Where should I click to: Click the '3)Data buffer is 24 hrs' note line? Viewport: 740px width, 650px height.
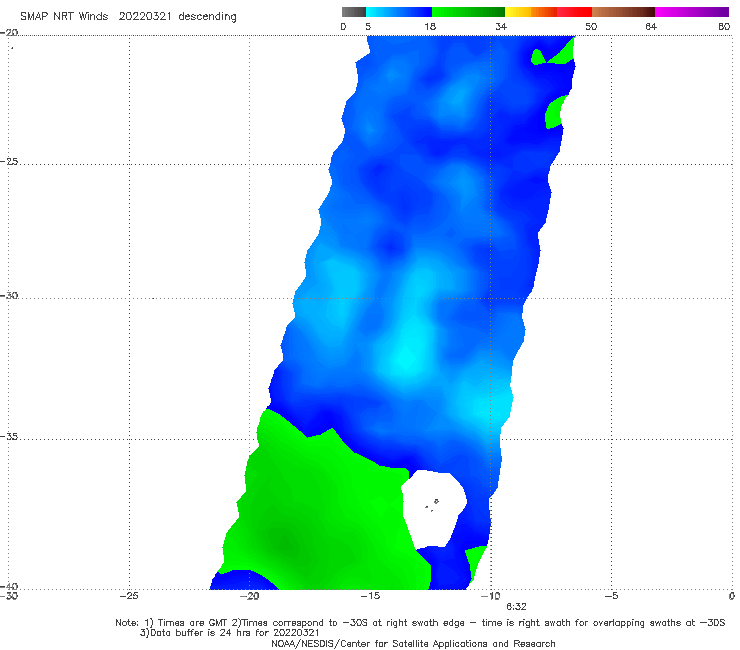pyautogui.click(x=229, y=633)
